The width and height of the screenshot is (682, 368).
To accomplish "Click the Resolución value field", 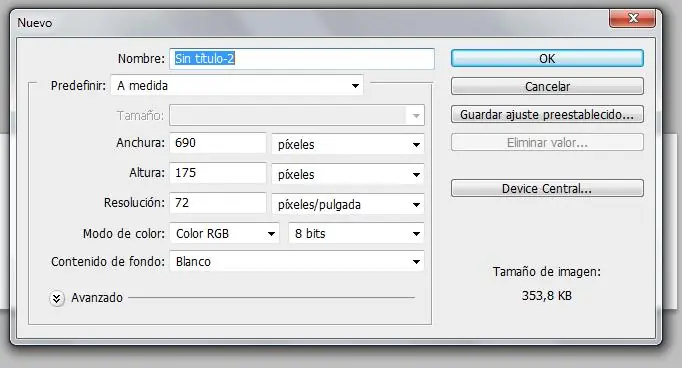I will [218, 203].
